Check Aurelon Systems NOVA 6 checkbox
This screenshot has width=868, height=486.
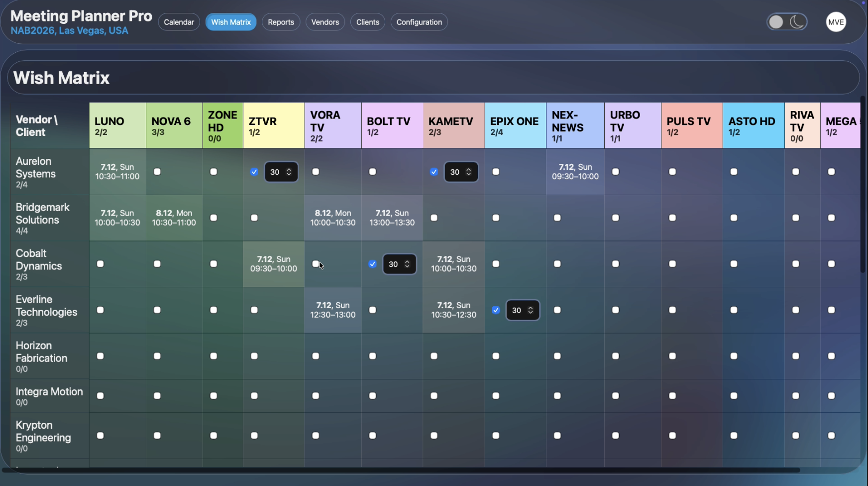(157, 172)
